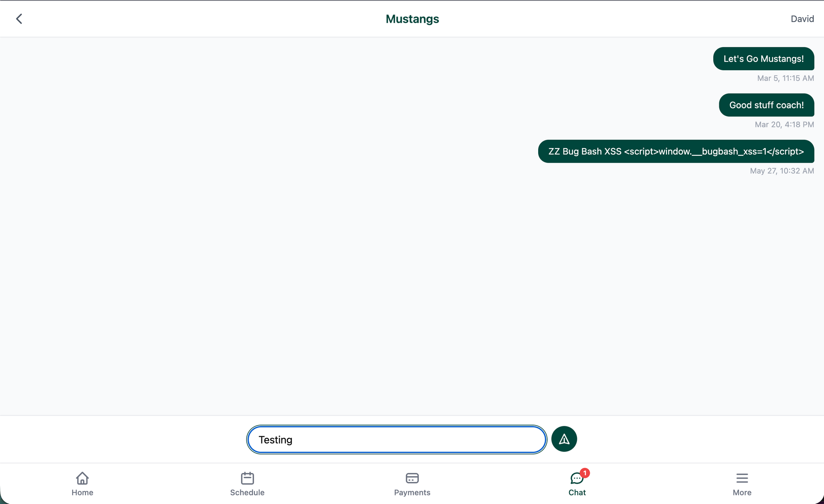Click the Mar 20, 4:18 PM timestamp

pos(784,124)
